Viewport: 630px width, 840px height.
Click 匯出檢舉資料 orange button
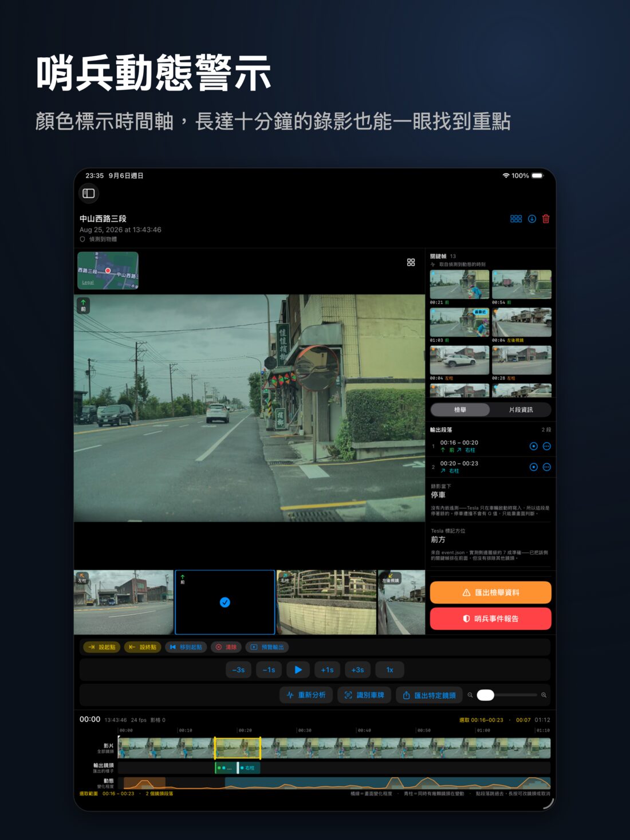click(x=491, y=593)
